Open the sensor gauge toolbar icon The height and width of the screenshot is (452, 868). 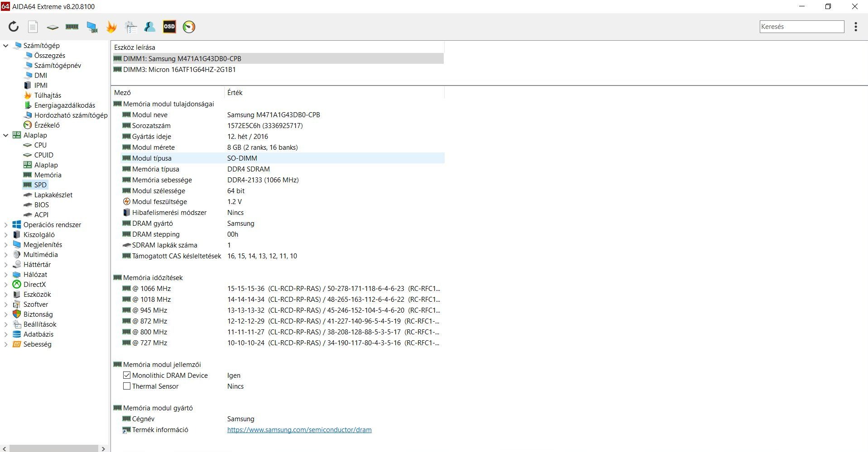tap(189, 27)
